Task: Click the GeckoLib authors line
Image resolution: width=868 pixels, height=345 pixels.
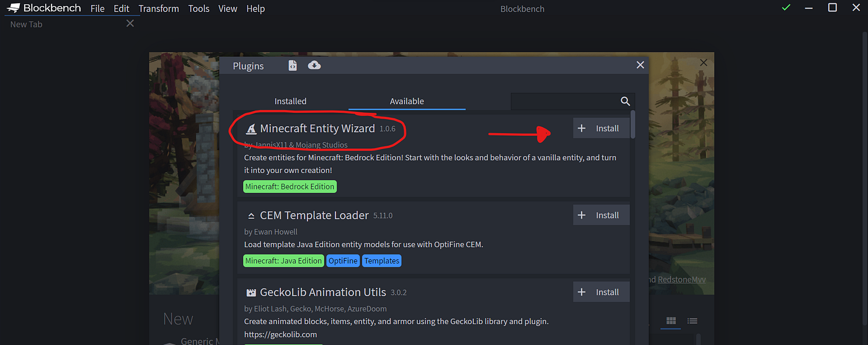Action: (316, 309)
